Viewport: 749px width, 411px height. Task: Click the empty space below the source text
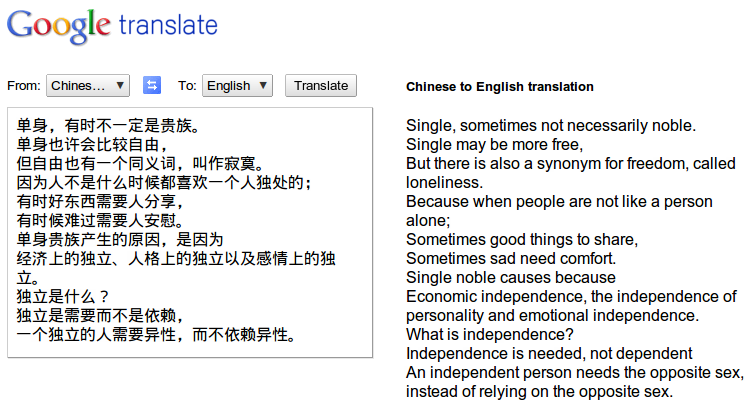(190, 350)
